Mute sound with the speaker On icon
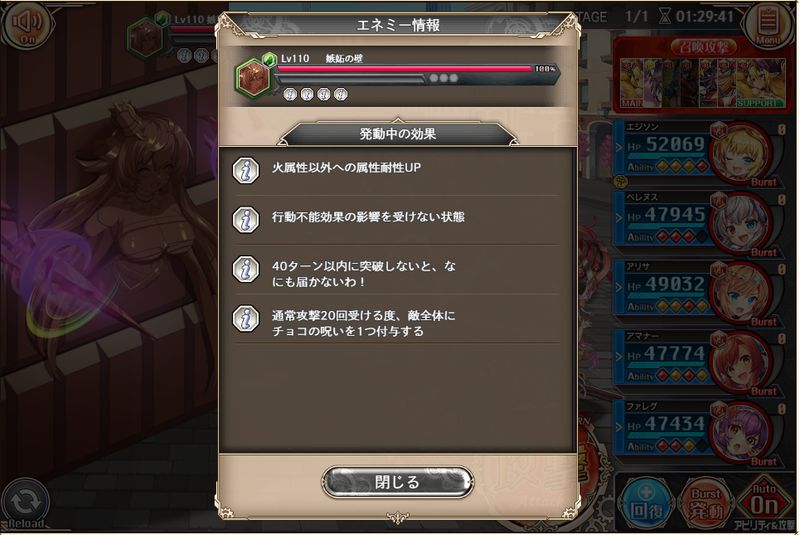 [26, 24]
